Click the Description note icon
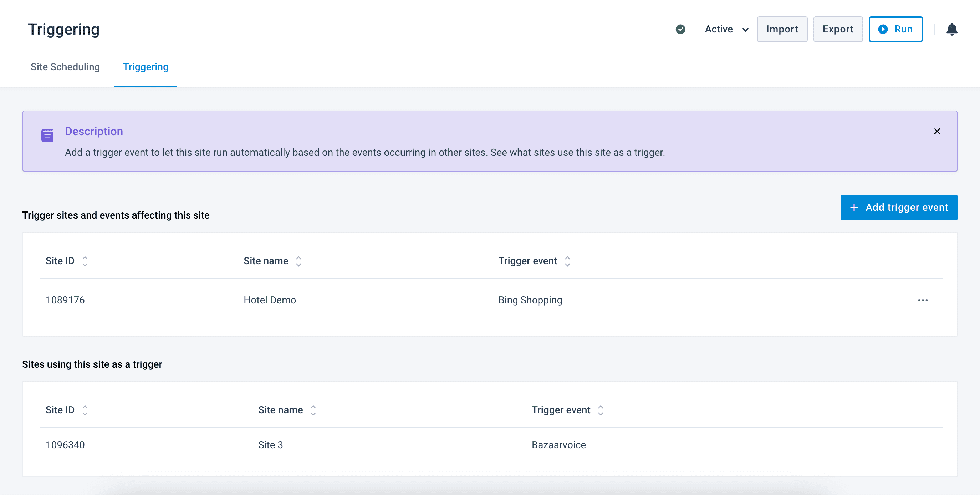 [x=47, y=135]
